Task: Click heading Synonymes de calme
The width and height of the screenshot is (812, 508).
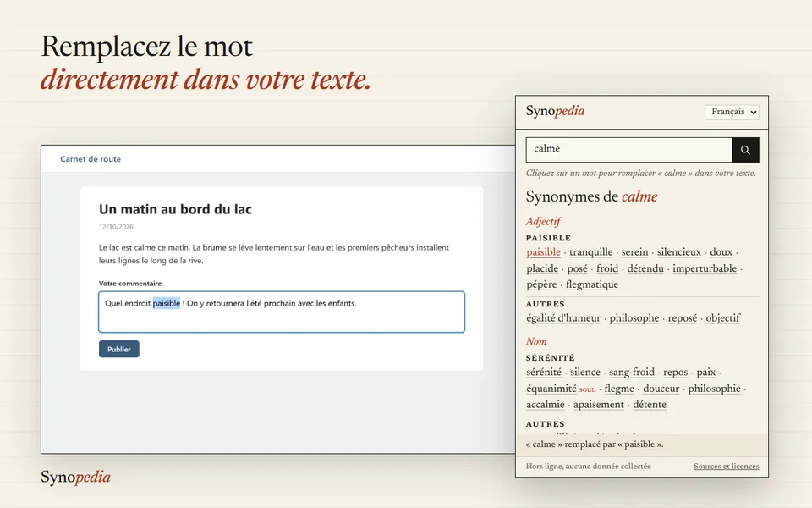Action: click(x=591, y=196)
